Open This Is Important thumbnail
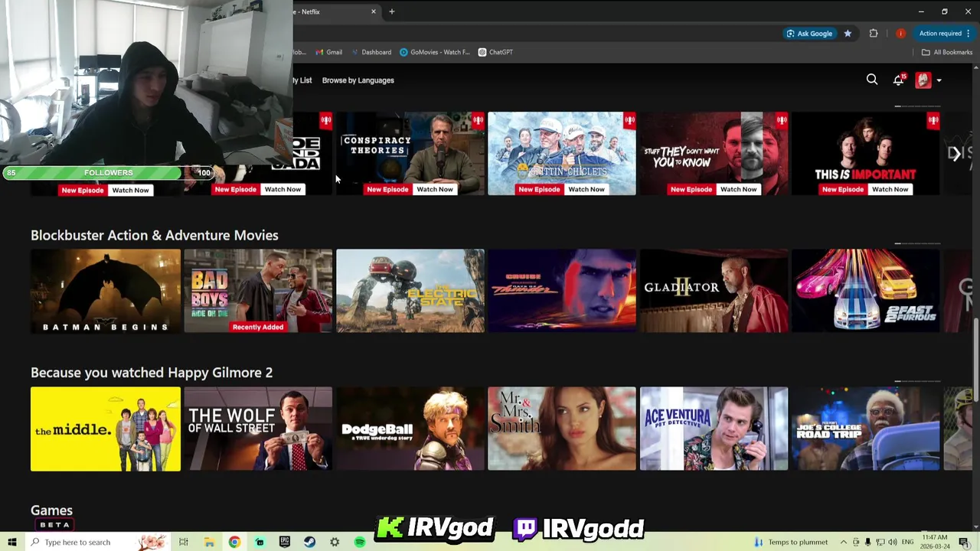Viewport: 980px width, 551px height. pos(865,153)
